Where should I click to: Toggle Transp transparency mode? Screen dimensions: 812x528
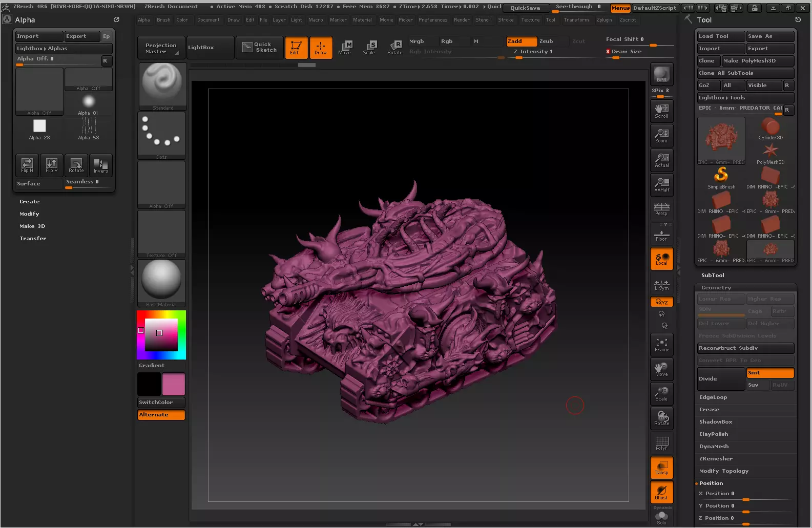[x=661, y=468]
